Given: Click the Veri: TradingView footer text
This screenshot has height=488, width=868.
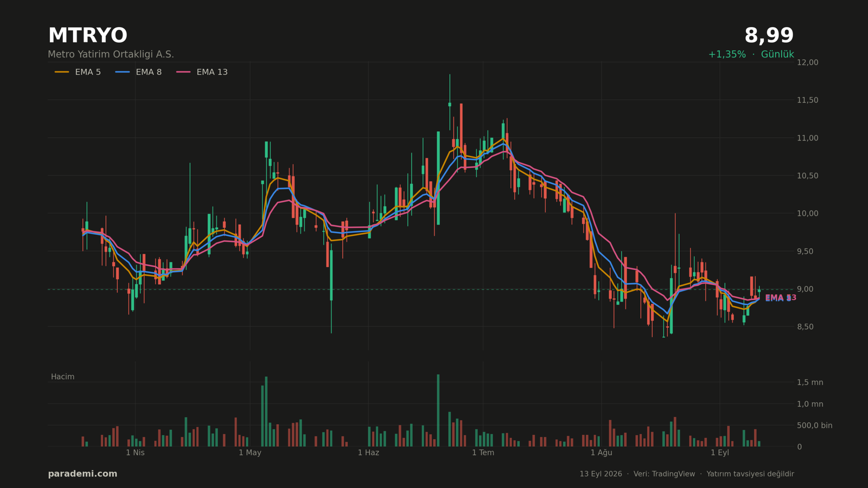Looking at the screenshot, I should [664, 474].
